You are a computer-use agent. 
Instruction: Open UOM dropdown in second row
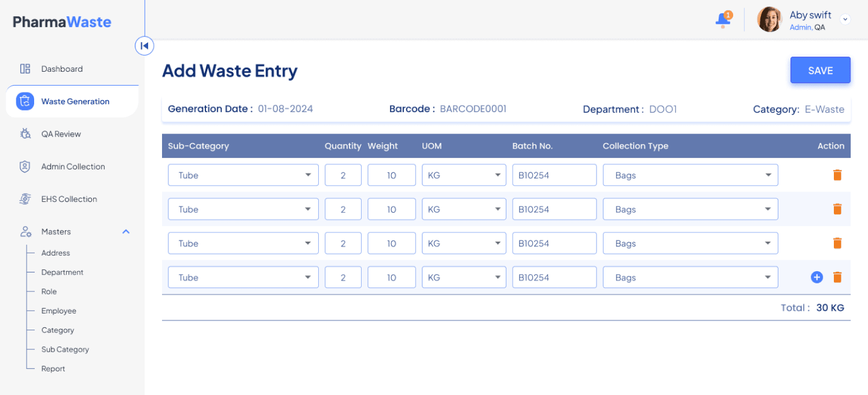pos(464,209)
